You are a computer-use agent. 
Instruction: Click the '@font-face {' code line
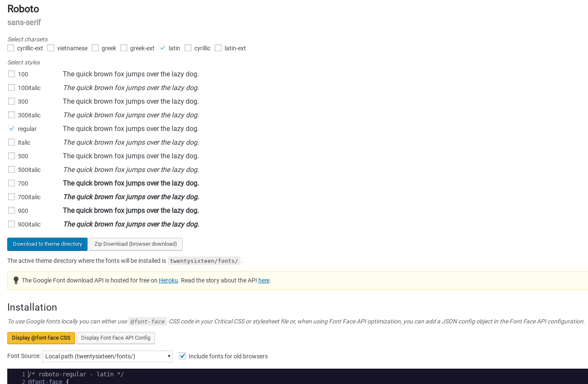pos(49,381)
